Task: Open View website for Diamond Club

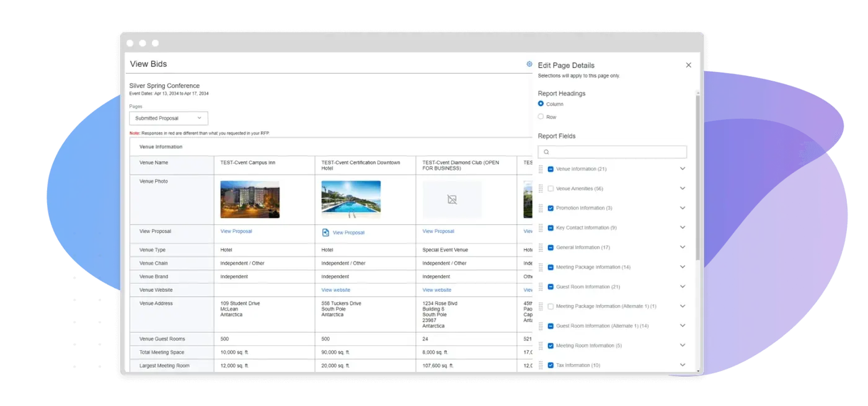Action: pos(436,290)
